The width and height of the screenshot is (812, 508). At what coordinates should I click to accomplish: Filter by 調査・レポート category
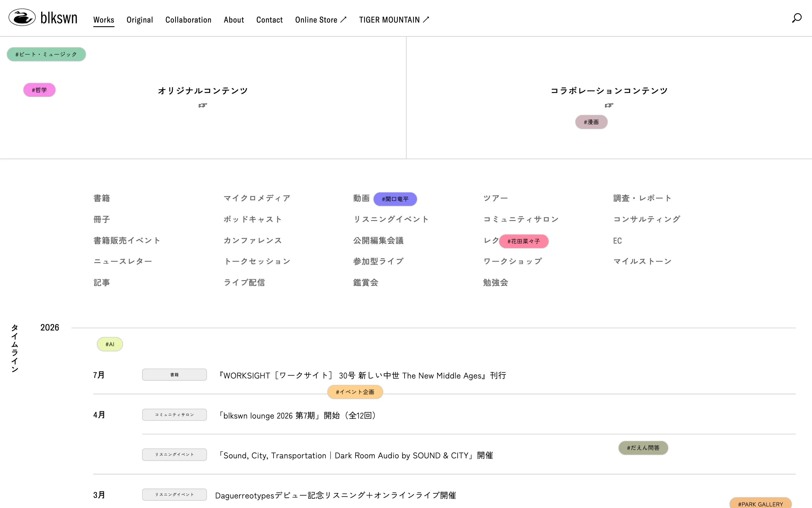pyautogui.click(x=642, y=198)
